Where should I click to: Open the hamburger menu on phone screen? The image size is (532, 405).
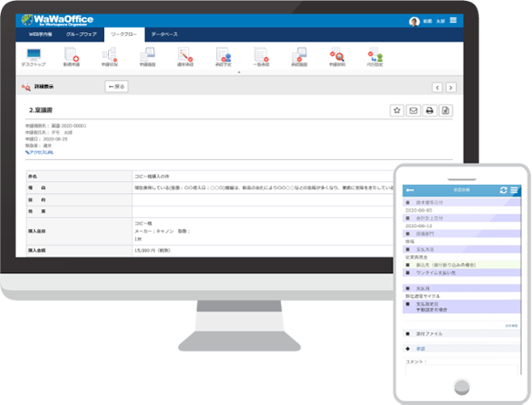(x=514, y=190)
